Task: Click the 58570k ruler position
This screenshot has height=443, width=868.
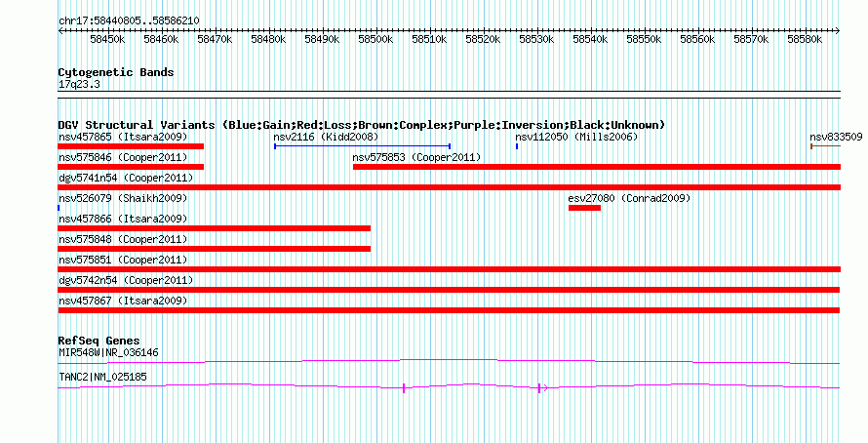Action: (x=751, y=39)
